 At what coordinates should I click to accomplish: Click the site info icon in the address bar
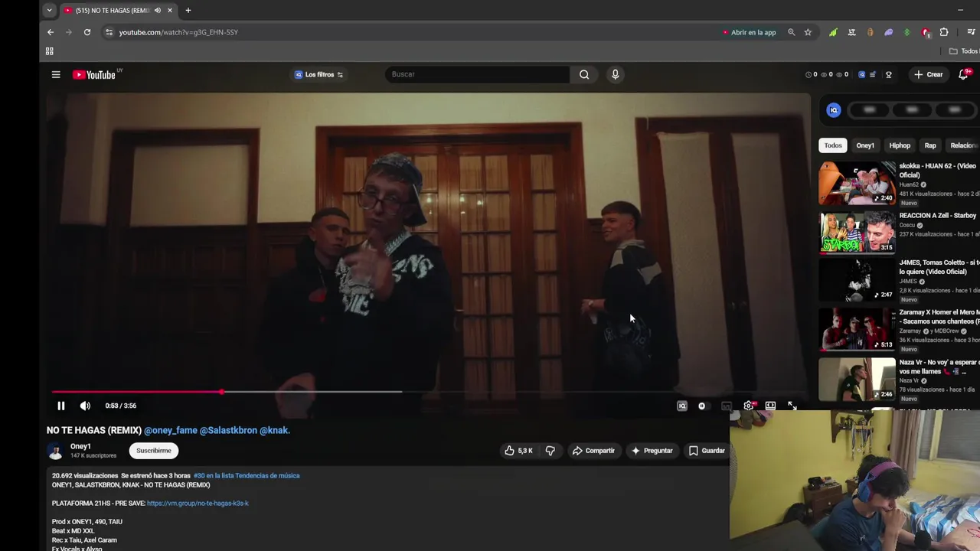click(109, 32)
